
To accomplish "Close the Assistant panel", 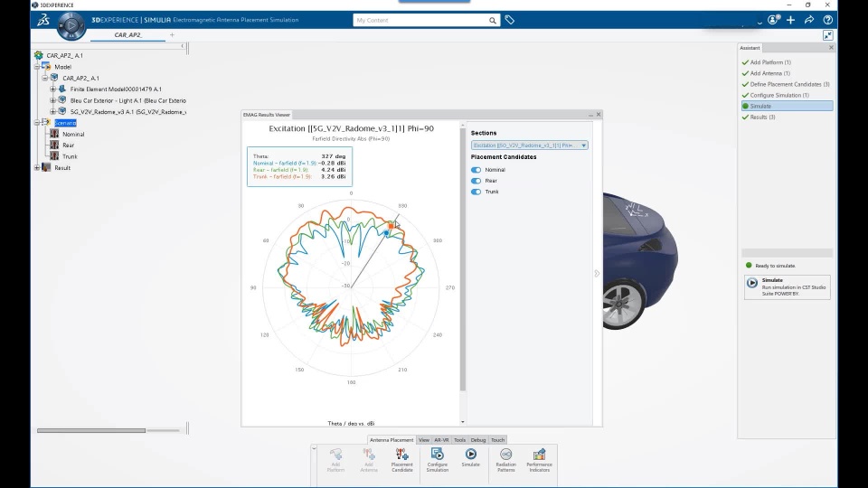I will [831, 48].
